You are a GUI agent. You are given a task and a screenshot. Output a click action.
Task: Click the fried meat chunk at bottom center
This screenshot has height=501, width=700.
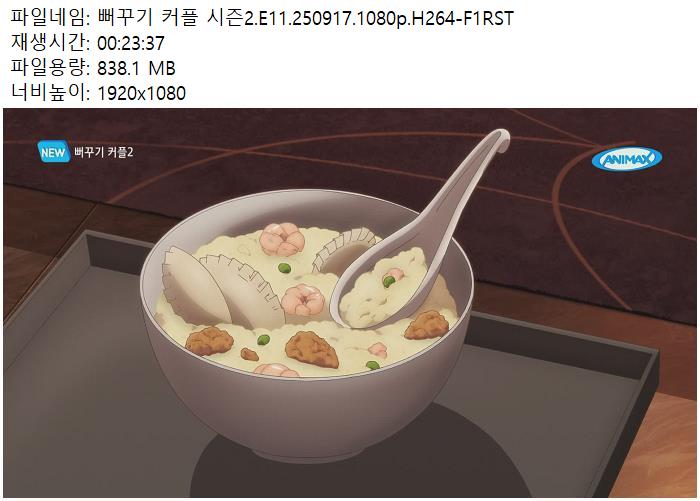point(312,349)
